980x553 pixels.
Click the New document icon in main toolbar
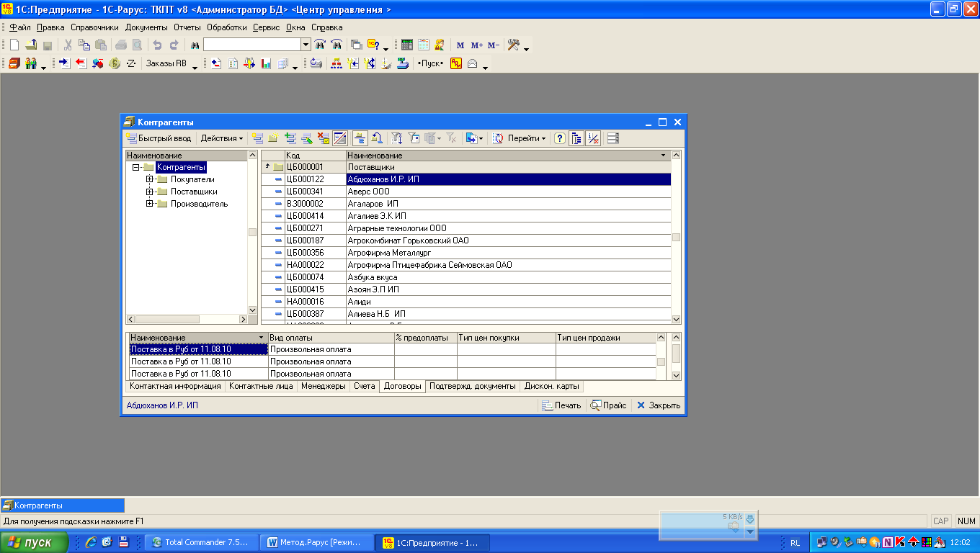[14, 45]
